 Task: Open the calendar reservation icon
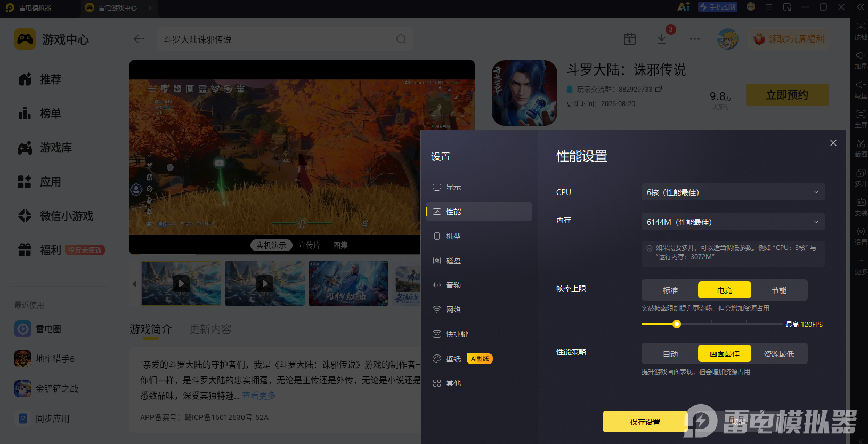(630, 39)
